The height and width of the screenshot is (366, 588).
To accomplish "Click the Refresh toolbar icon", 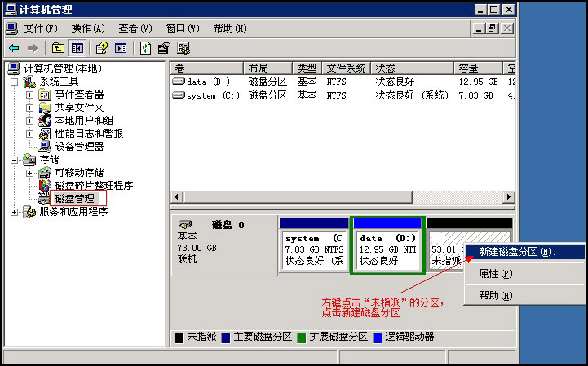I will point(145,48).
